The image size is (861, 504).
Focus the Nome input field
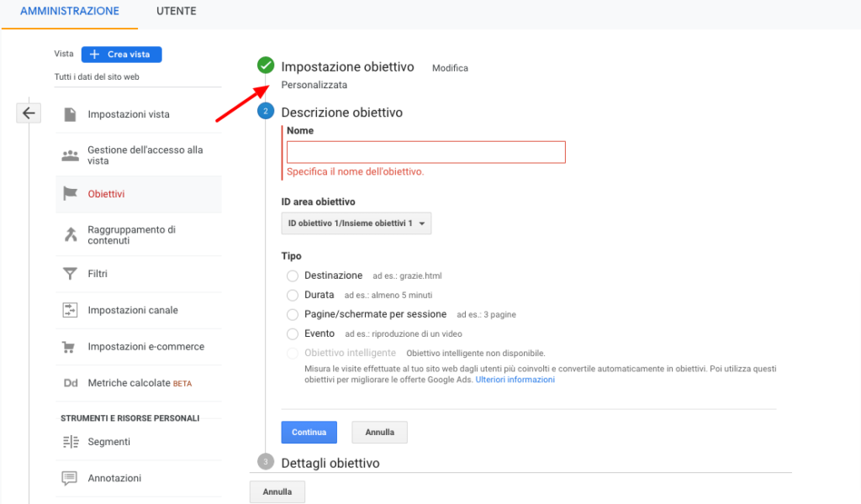coord(426,152)
